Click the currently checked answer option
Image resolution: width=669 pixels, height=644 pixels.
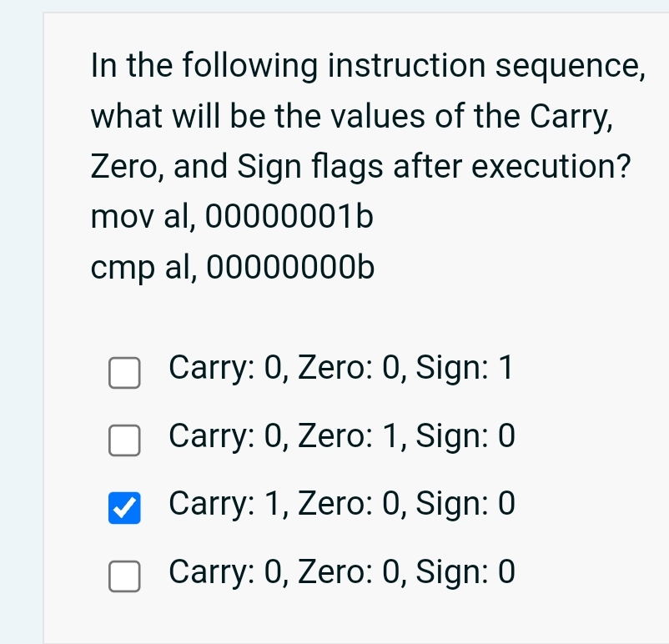341,504
